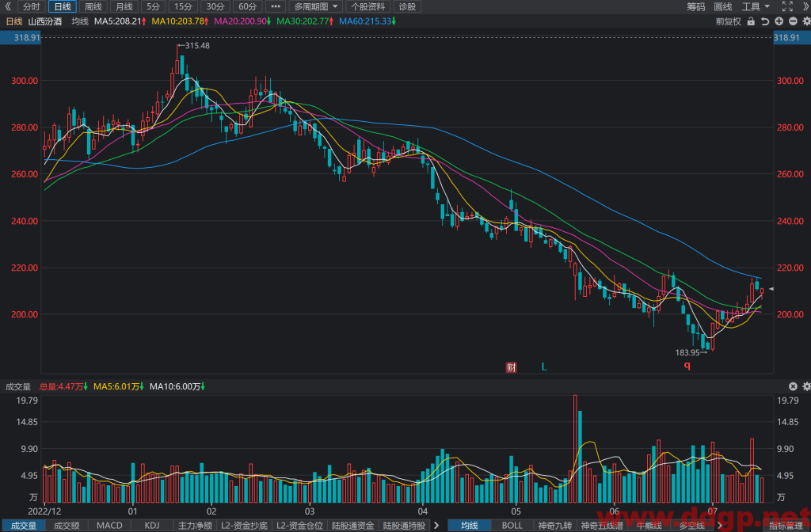Screen dimensions: 811x532
Task: Open more periods ellipsis menu
Action: [276, 6]
